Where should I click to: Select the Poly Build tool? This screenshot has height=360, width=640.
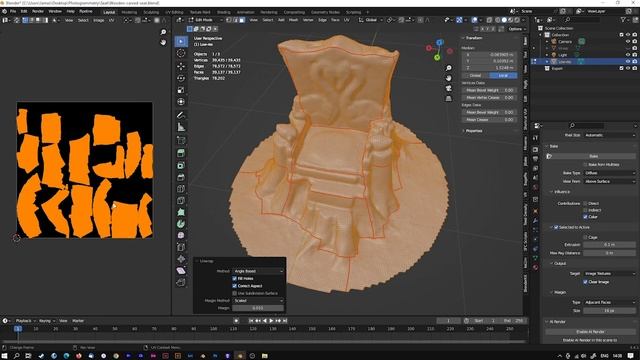[x=181, y=212]
